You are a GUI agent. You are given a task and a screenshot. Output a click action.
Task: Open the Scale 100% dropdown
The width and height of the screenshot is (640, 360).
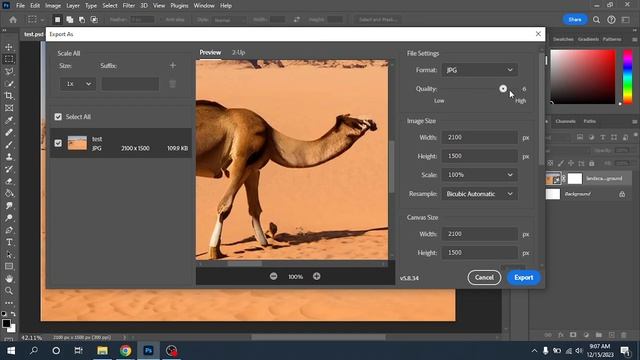(x=479, y=175)
